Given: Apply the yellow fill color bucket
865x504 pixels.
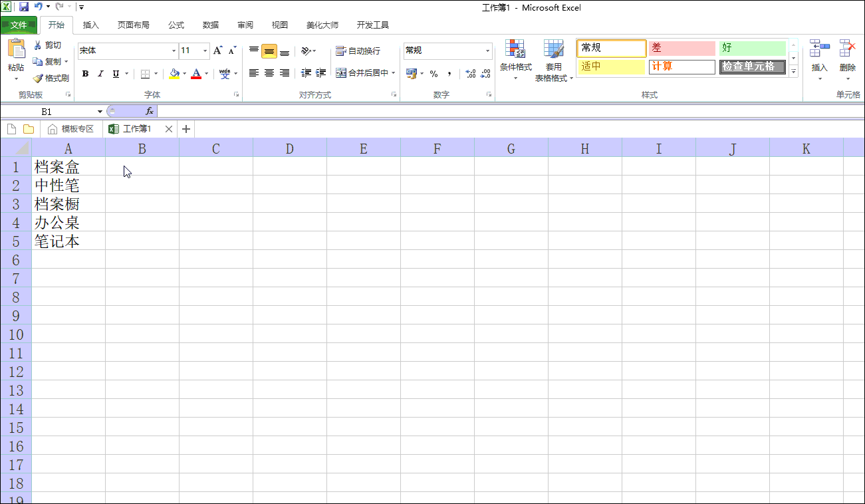Looking at the screenshot, I should [x=174, y=74].
